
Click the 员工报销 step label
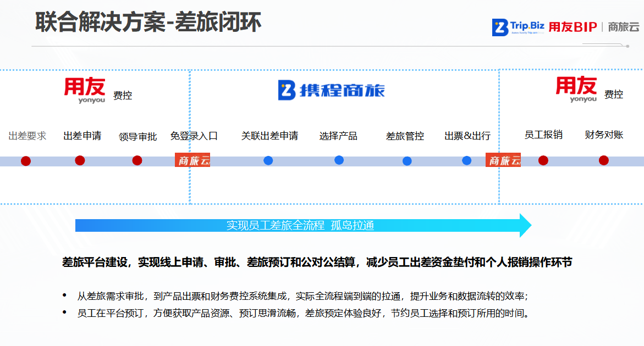click(543, 135)
